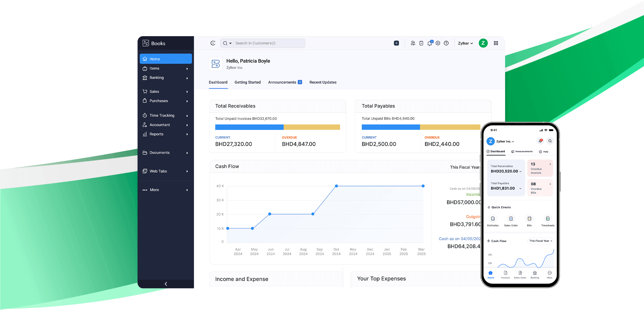
Task: Open the Zylker organization dropdown
Action: [x=465, y=43]
